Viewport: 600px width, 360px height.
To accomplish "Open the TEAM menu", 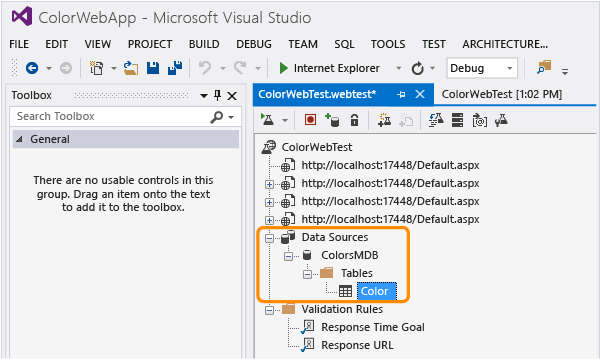I will 303,44.
